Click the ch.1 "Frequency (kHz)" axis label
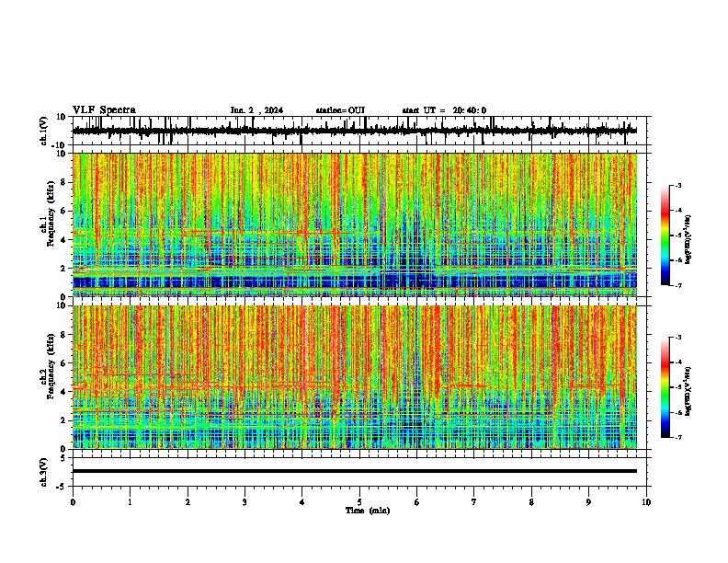 coord(51,214)
